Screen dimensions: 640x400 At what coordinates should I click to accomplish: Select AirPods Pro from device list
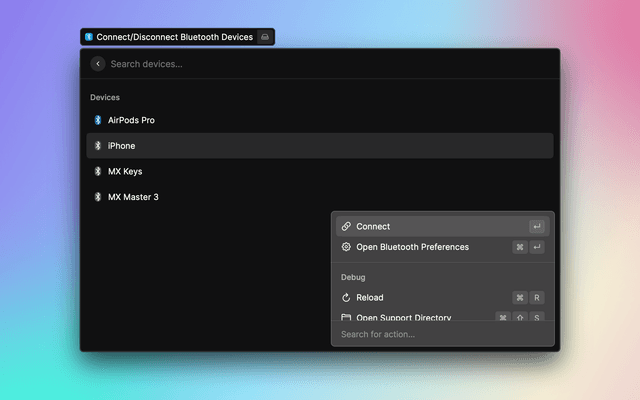[x=131, y=120]
